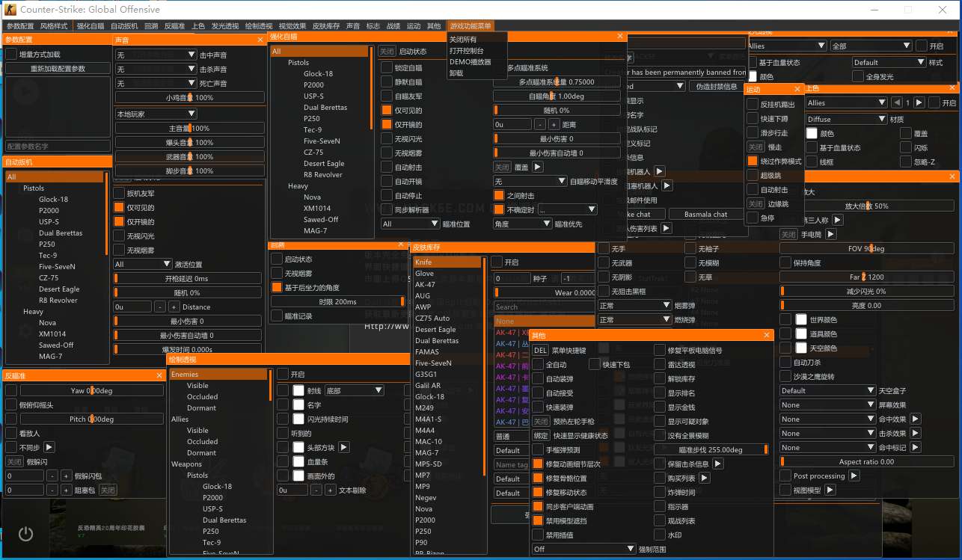Expand the Diffuse material dropdown

846,119
